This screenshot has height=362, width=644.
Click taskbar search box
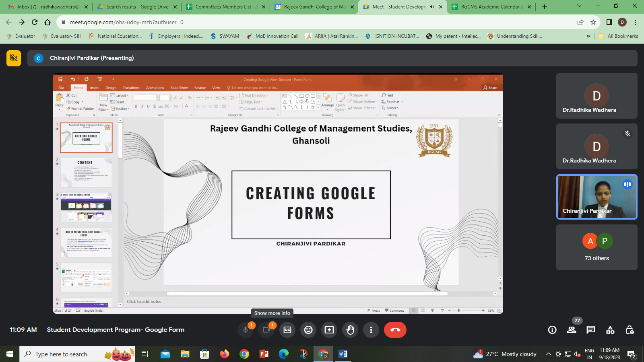(x=77, y=354)
